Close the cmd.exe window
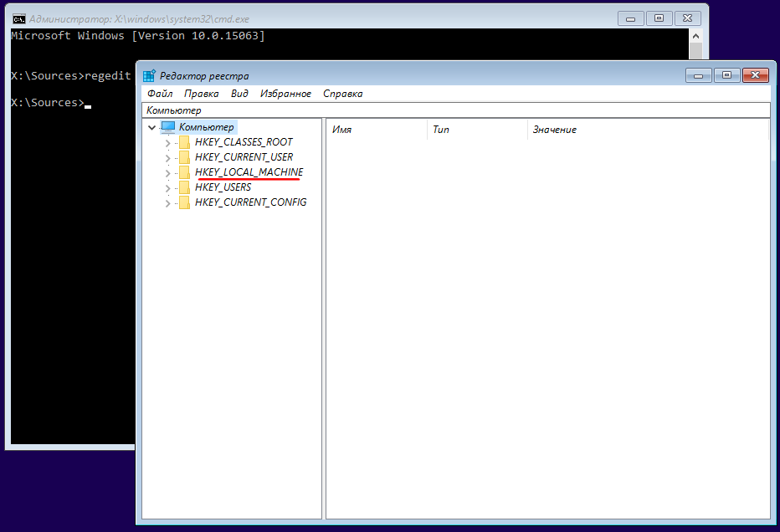780x532 pixels. tap(687, 19)
